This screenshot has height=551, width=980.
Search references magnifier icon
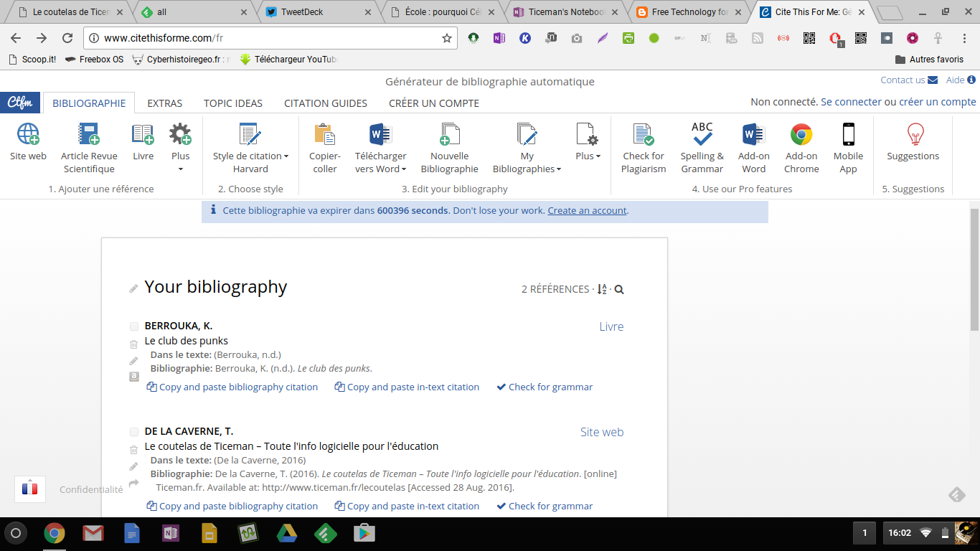coord(619,289)
